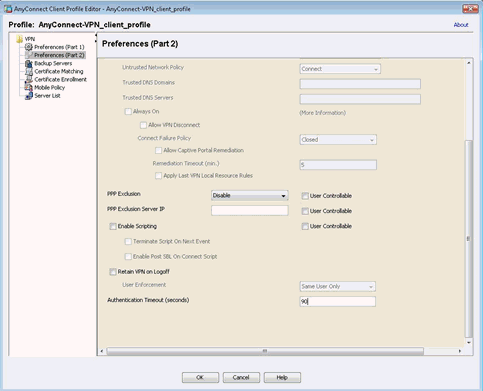Open Certificate Enrollment section
483x391 pixels.
point(60,79)
